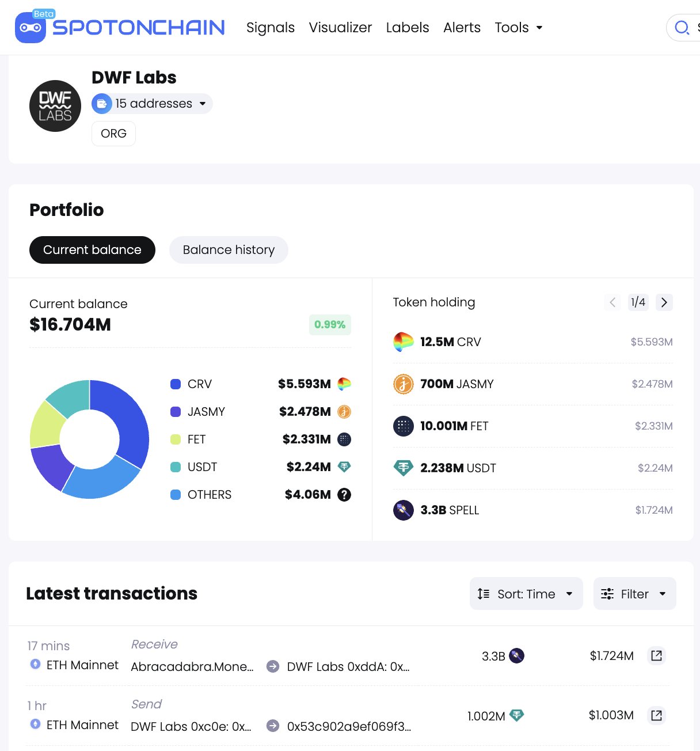700x751 pixels.
Task: Click the OTHERS question mark icon
Action: pyautogui.click(x=344, y=495)
